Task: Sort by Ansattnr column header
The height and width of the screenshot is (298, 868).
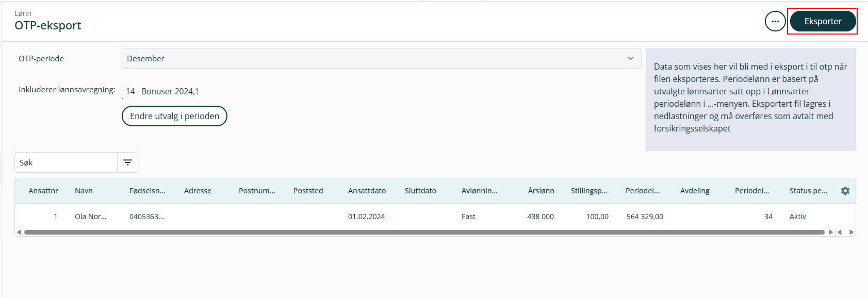Action: point(43,191)
